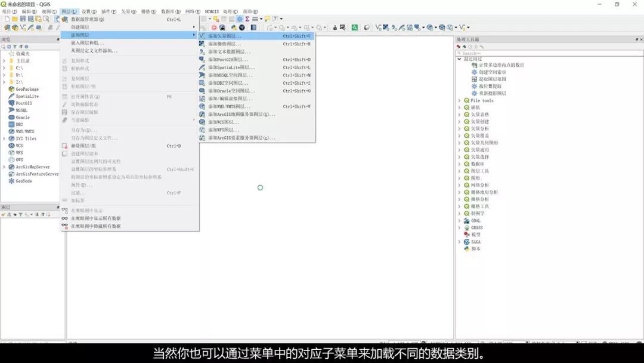Select GeoPackage in browser panel
Viewport: 644px width, 363px height.
[x=27, y=89]
